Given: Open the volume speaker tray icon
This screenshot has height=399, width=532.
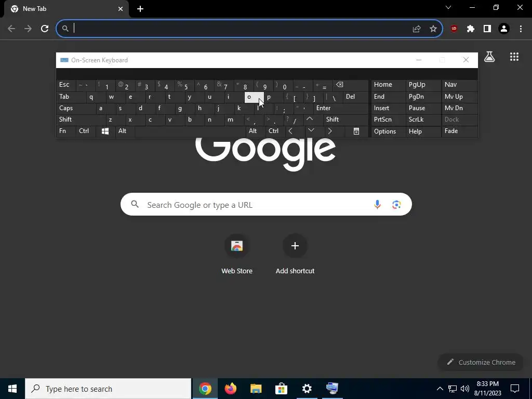Looking at the screenshot, I should tap(465, 389).
